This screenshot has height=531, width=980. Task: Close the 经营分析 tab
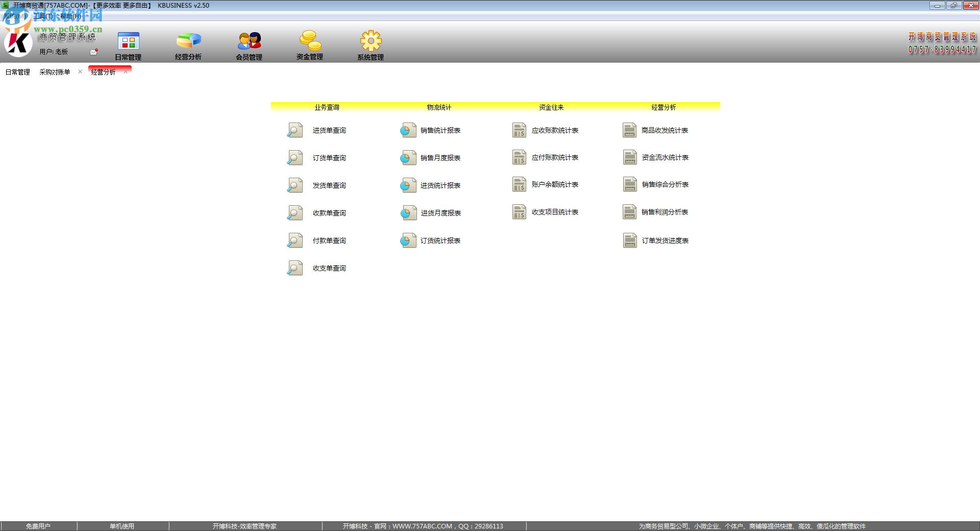(x=126, y=71)
